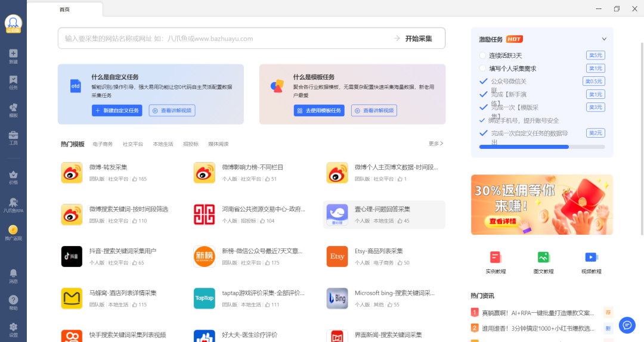Click the 去使用模板任务 button
644x342 pixels.
tap(319, 110)
